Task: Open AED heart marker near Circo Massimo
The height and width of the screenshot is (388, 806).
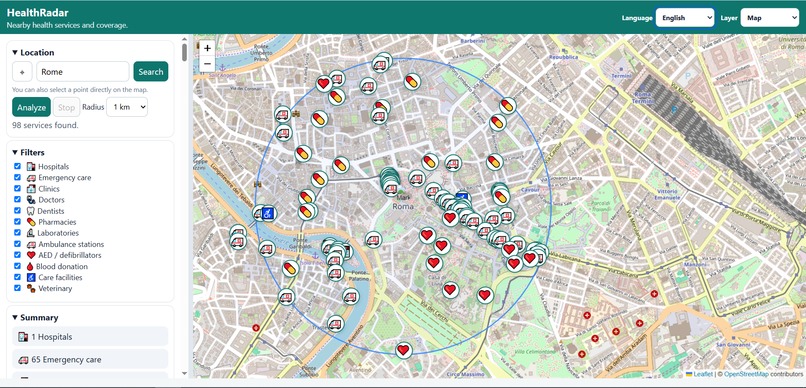Action: (404, 350)
